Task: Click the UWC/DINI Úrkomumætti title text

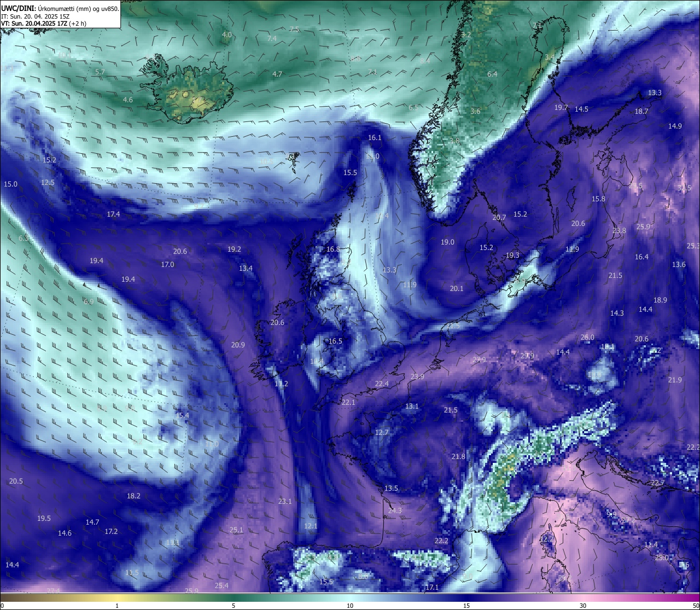Action: (60, 8)
